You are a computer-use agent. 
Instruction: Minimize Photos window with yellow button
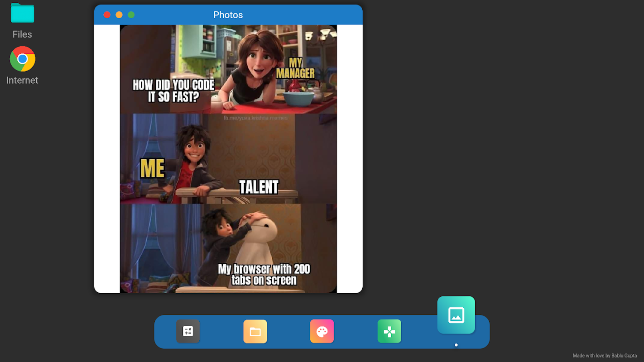[x=119, y=15]
